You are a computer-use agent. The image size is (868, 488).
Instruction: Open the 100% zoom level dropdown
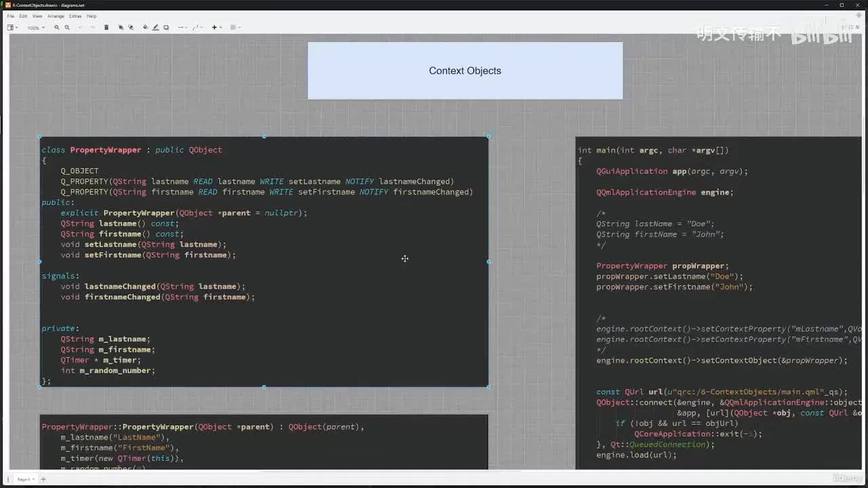pyautogui.click(x=36, y=28)
